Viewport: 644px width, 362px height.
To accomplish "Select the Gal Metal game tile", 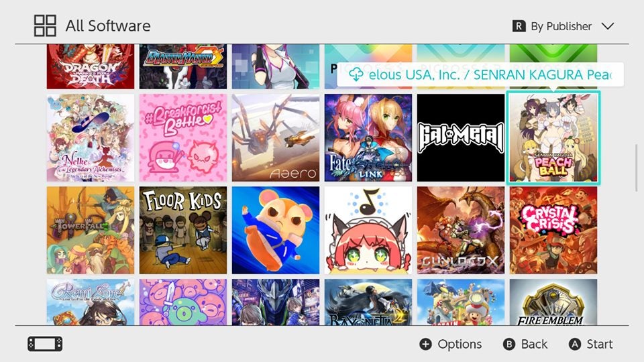I will (461, 137).
